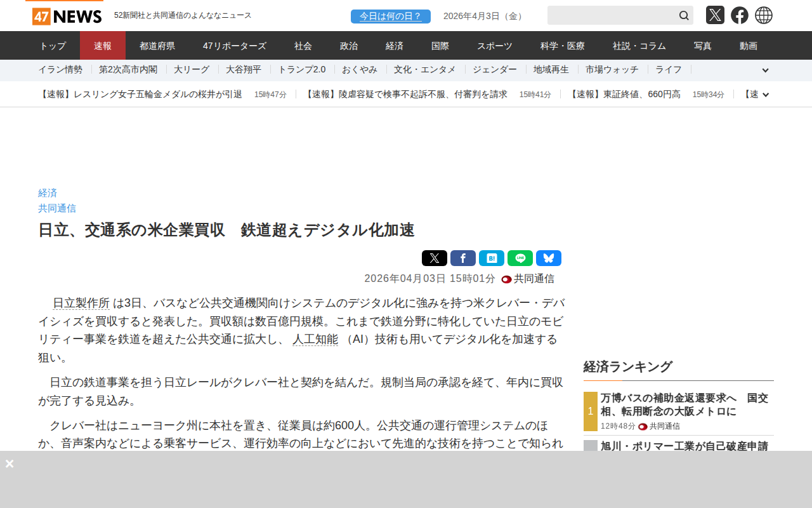
Task: Open the 47リポーターズ menu tab
Action: (235, 46)
